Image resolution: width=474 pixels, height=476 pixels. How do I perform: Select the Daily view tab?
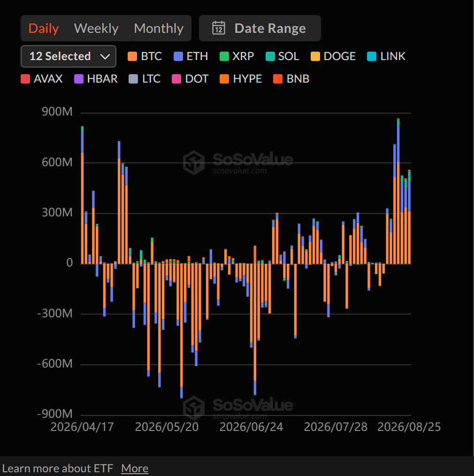pyautogui.click(x=44, y=28)
